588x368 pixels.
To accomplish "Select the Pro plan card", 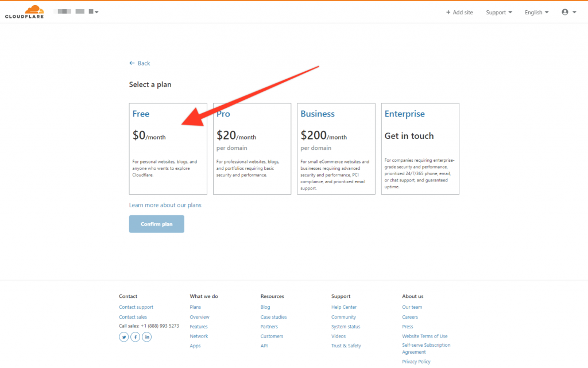I will (252, 149).
